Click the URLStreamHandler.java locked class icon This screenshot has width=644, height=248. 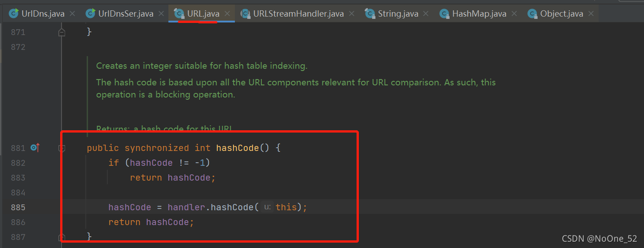point(245,14)
